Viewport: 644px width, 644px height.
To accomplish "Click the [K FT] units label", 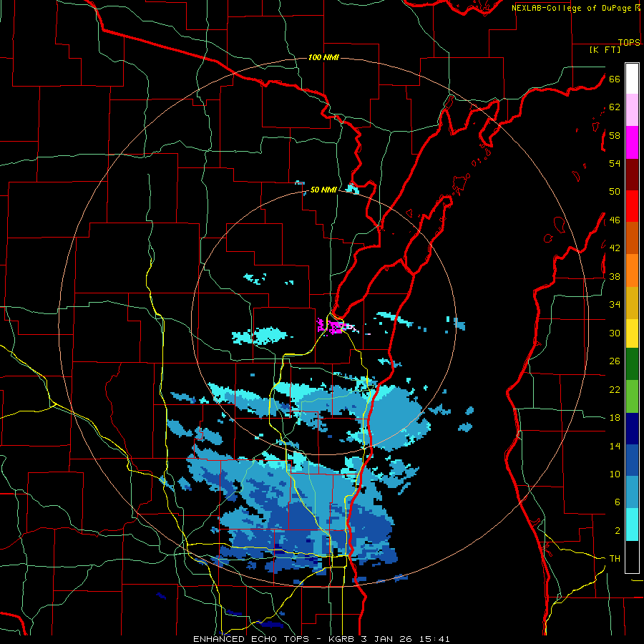I will pos(605,49).
